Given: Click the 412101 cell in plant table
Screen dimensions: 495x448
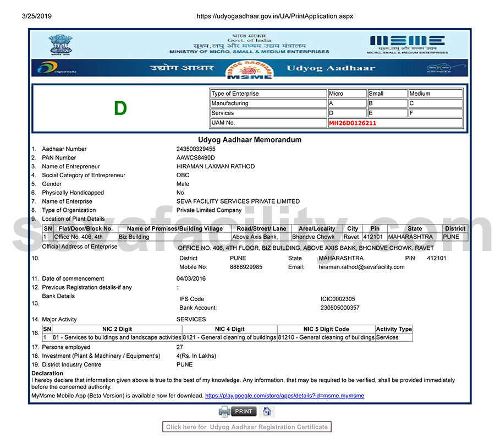Looking at the screenshot, I should click(x=375, y=237).
